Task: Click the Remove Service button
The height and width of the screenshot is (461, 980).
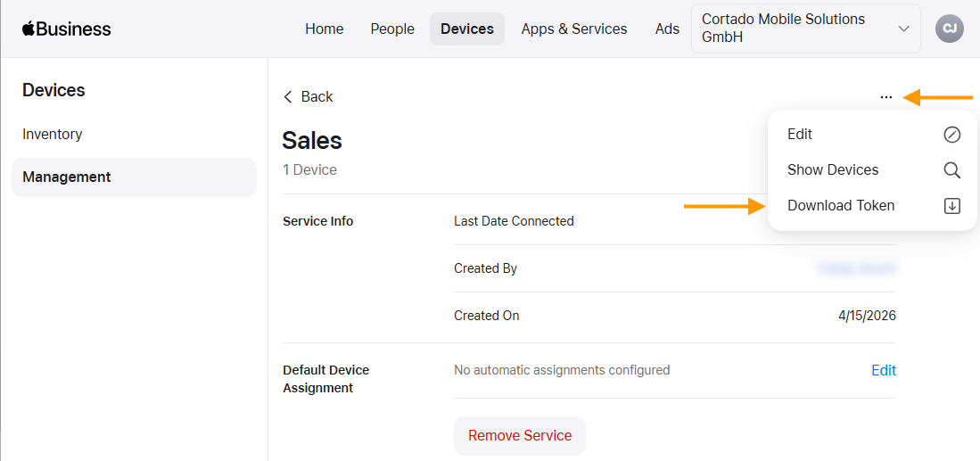Action: tap(520, 435)
